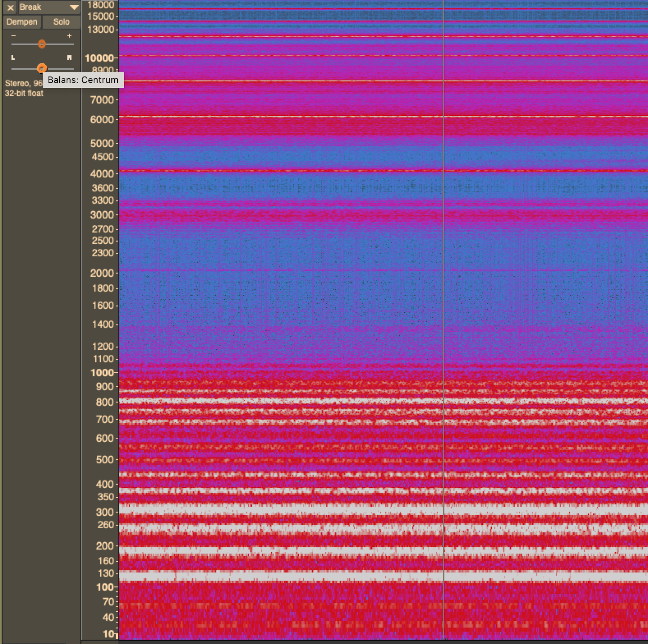The height and width of the screenshot is (644, 648).
Task: Click the L label above pan slider
Action: point(13,58)
